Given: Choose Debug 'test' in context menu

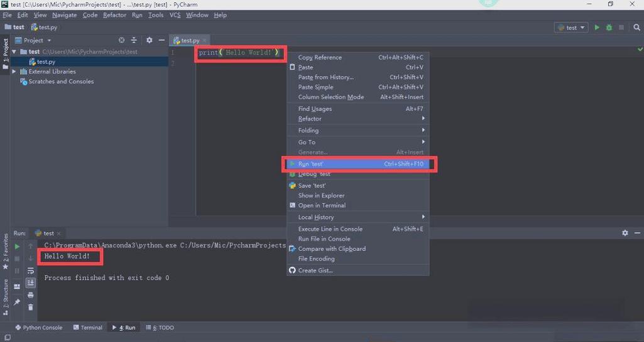Looking at the screenshot, I should click(357, 174).
